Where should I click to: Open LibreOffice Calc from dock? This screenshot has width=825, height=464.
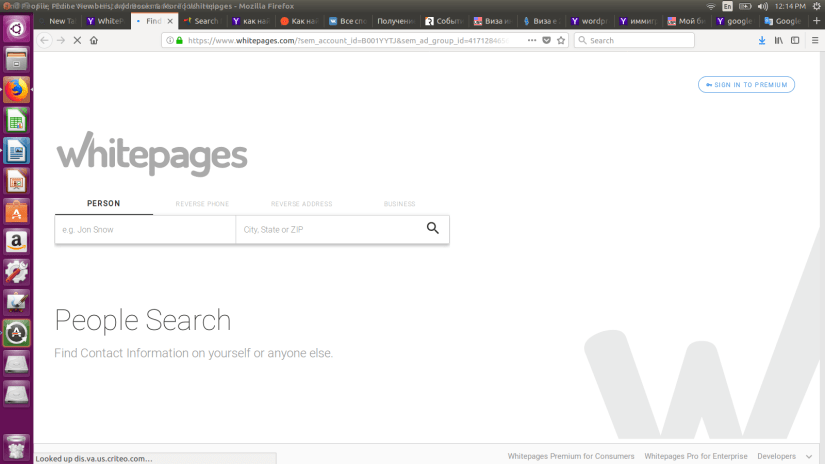tap(16, 120)
